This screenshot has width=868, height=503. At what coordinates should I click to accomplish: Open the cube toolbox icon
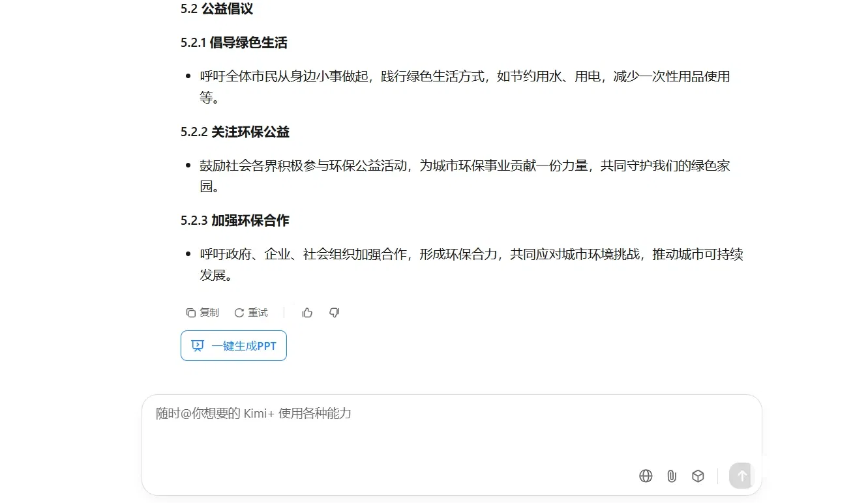pos(698,476)
